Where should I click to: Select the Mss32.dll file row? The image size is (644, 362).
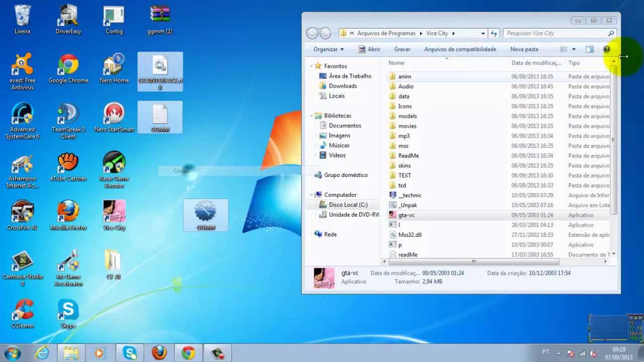click(498, 235)
